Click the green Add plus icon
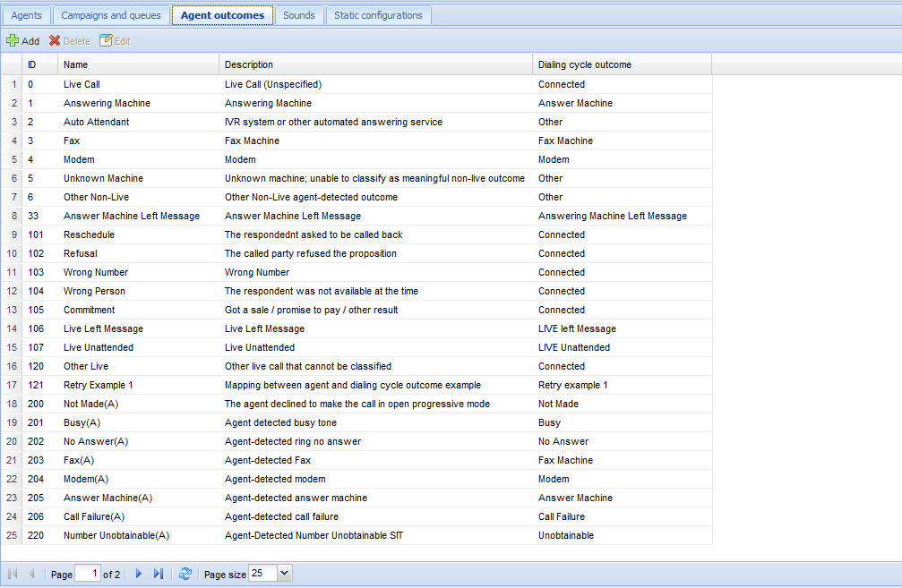The height and width of the screenshot is (588, 902). pyautogui.click(x=12, y=41)
